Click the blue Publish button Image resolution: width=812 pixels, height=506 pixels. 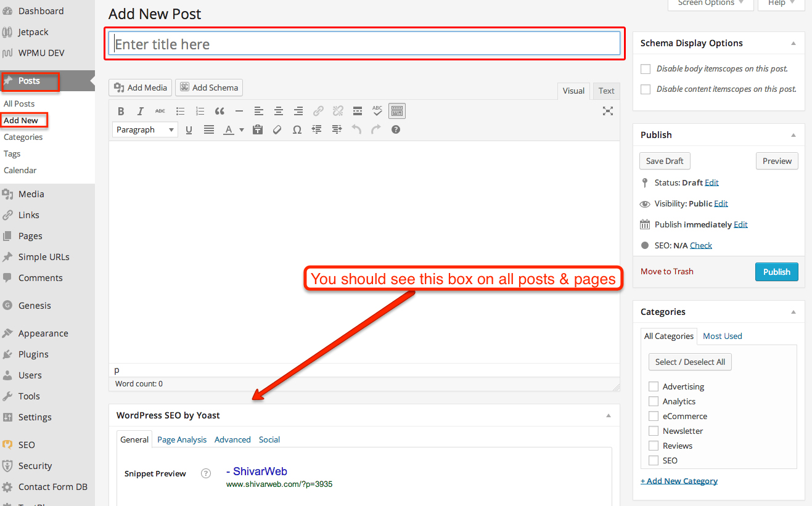777,272
